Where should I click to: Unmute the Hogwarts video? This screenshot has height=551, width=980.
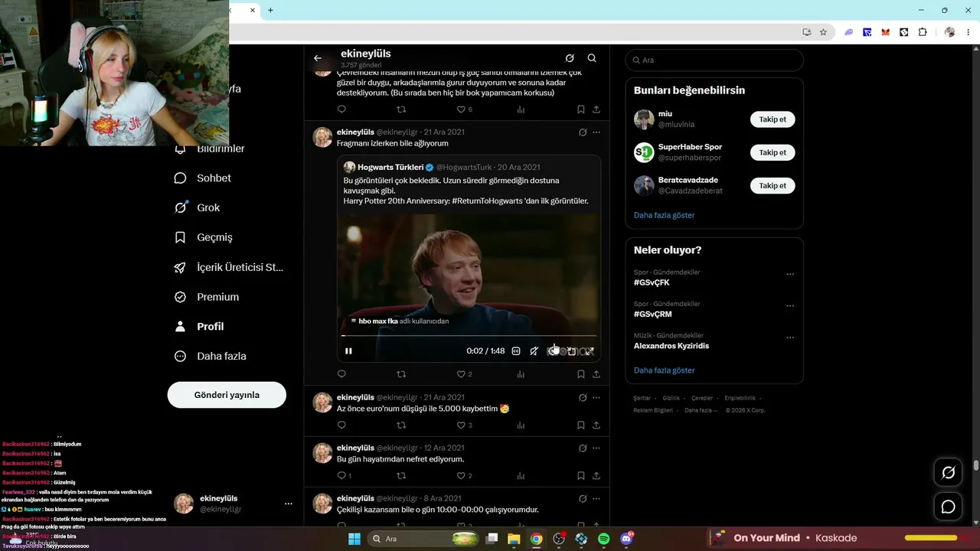pyautogui.click(x=534, y=351)
